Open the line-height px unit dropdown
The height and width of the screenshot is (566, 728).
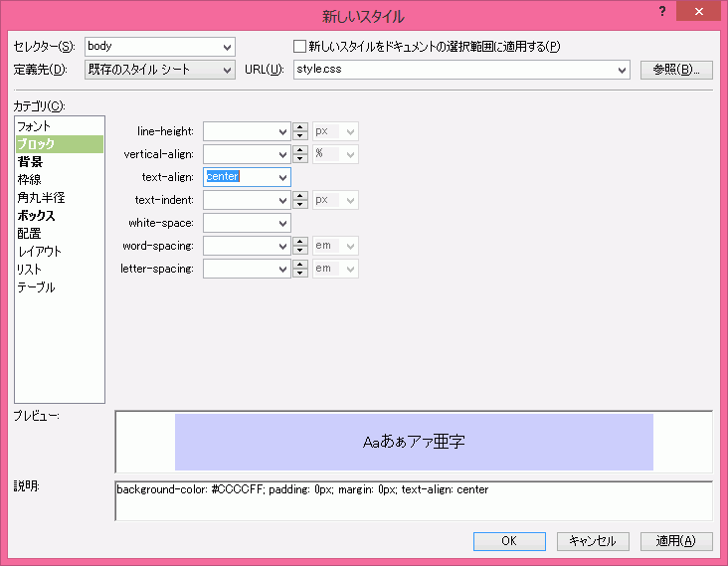(x=350, y=132)
